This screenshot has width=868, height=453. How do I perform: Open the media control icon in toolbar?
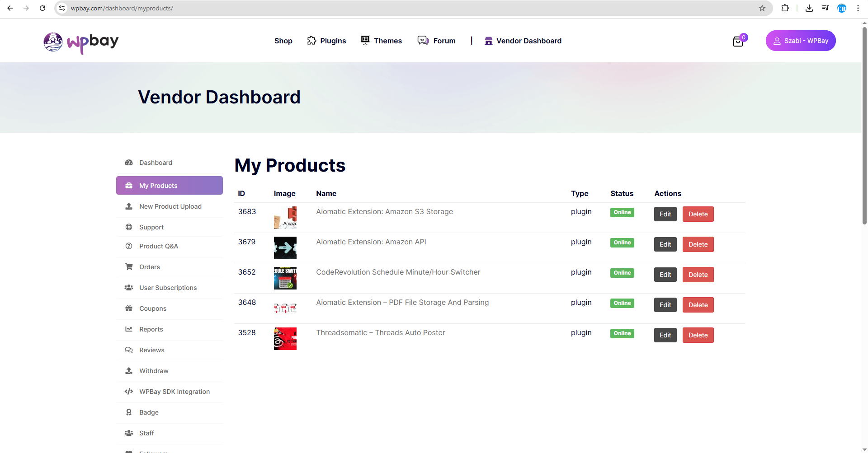tap(826, 8)
